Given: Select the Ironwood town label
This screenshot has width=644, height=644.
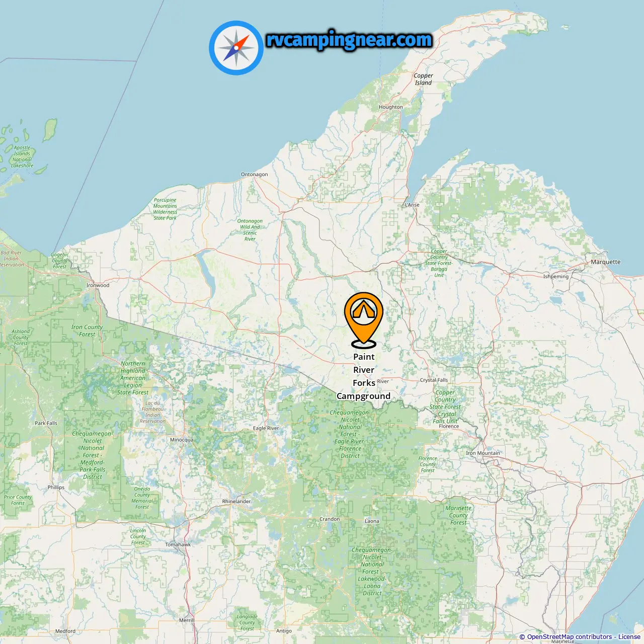Looking at the screenshot, I should click(98, 285).
